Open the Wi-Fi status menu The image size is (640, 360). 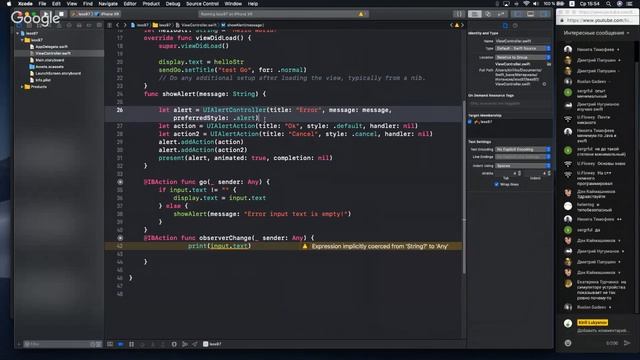click(x=526, y=4)
